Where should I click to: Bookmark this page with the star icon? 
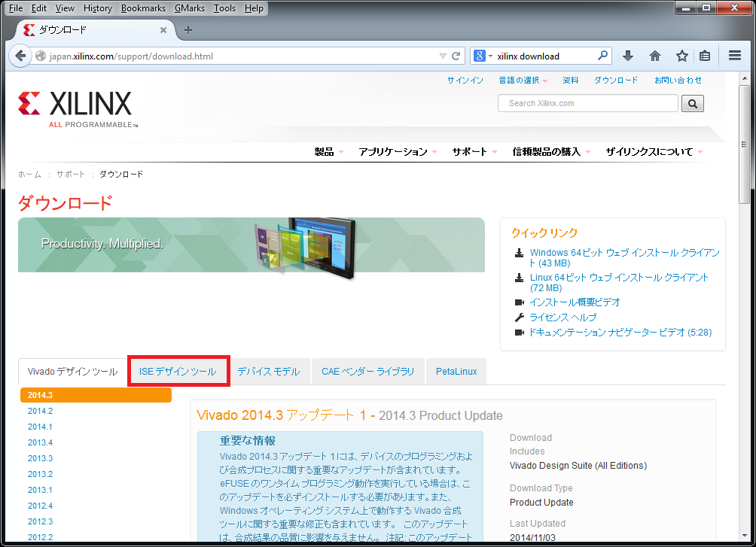[x=681, y=56]
